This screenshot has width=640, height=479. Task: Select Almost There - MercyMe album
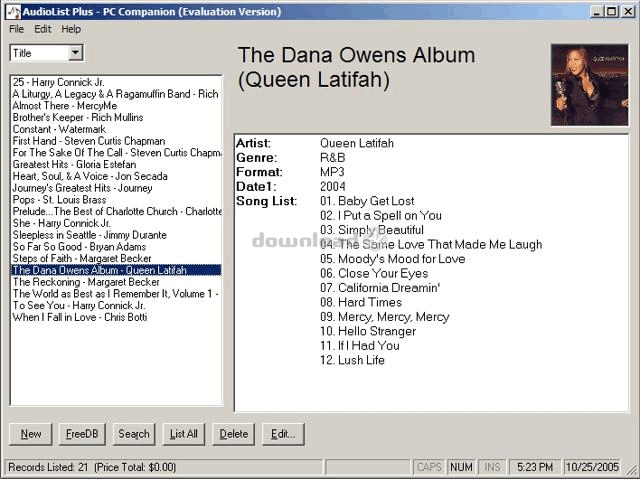coord(65,105)
